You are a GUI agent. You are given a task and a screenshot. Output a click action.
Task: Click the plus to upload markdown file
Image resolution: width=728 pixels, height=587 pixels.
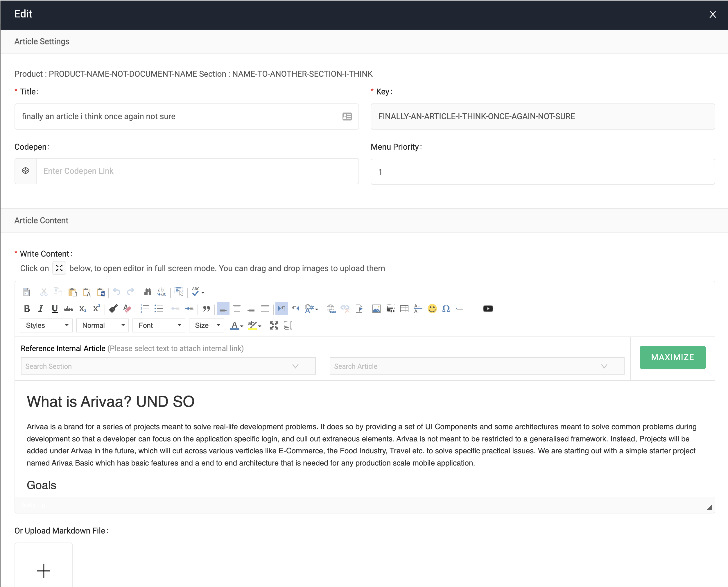coord(44,570)
